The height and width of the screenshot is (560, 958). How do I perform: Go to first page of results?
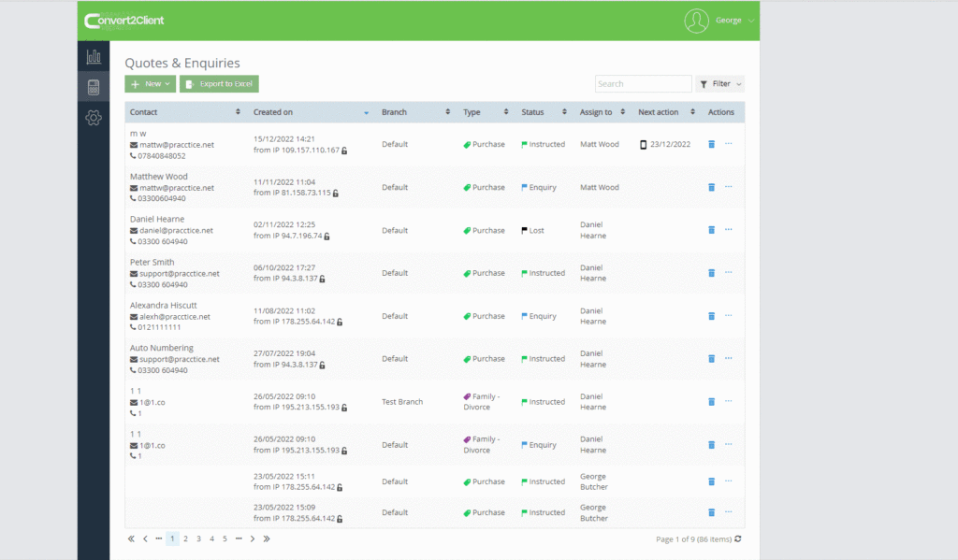[131, 538]
